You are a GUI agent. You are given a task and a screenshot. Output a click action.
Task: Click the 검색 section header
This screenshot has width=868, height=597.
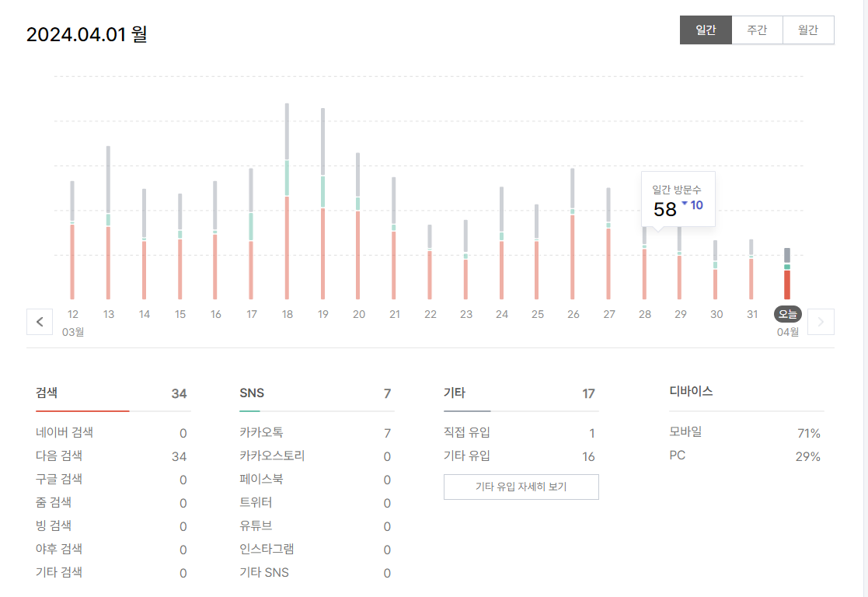pyautogui.click(x=47, y=393)
